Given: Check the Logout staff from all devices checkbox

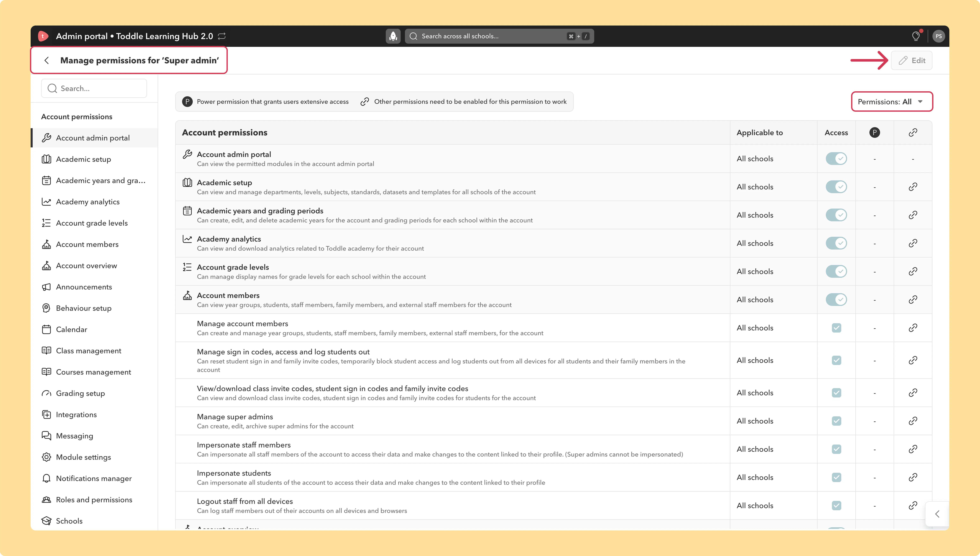Looking at the screenshot, I should (x=836, y=506).
